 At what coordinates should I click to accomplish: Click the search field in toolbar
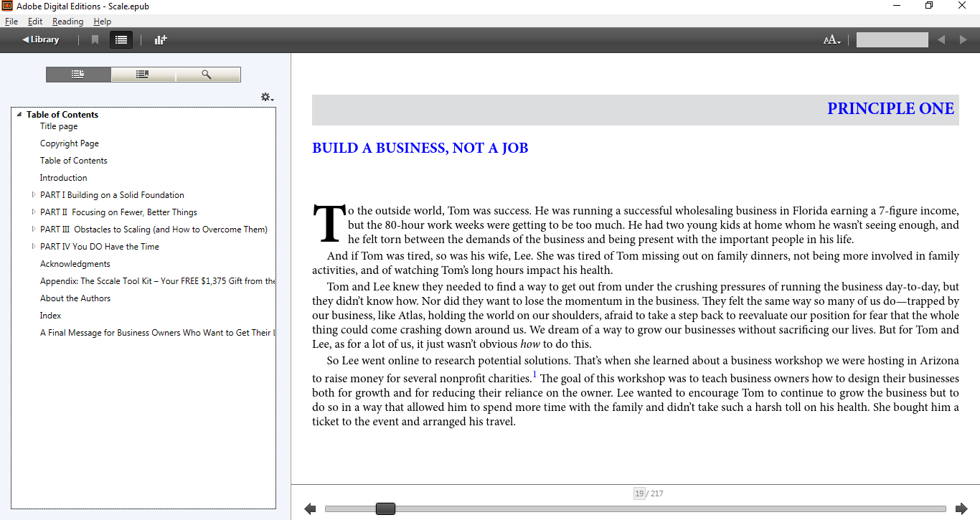[892, 40]
